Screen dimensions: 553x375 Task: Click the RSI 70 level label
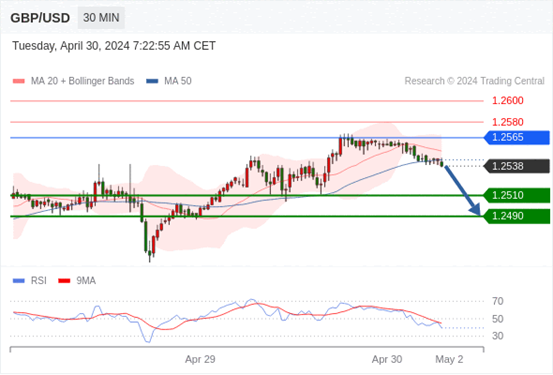pyautogui.click(x=498, y=302)
